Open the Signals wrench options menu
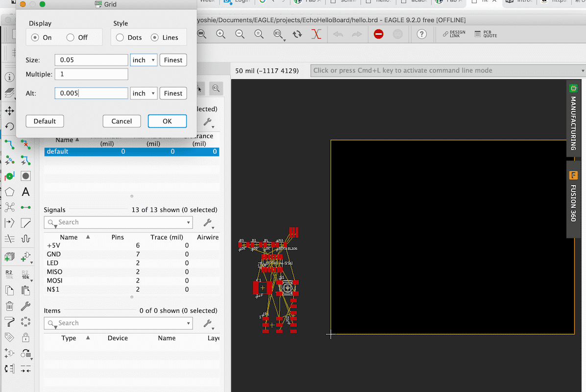Image resolution: width=586 pixels, height=392 pixels. [x=208, y=223]
